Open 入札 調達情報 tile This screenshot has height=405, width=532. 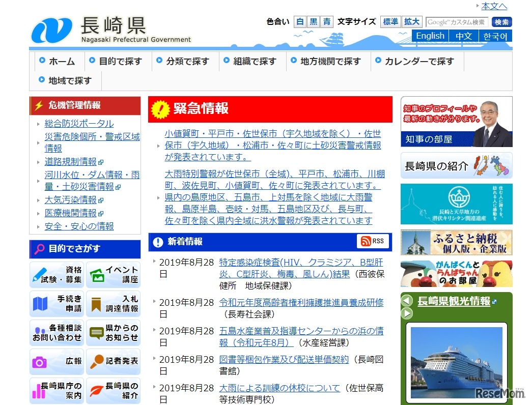(114, 304)
